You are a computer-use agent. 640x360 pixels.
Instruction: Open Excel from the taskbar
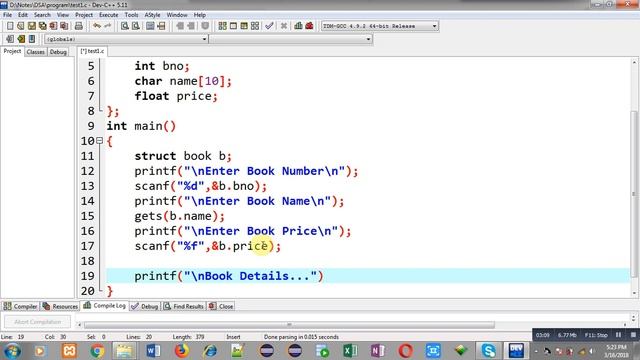tap(350, 351)
